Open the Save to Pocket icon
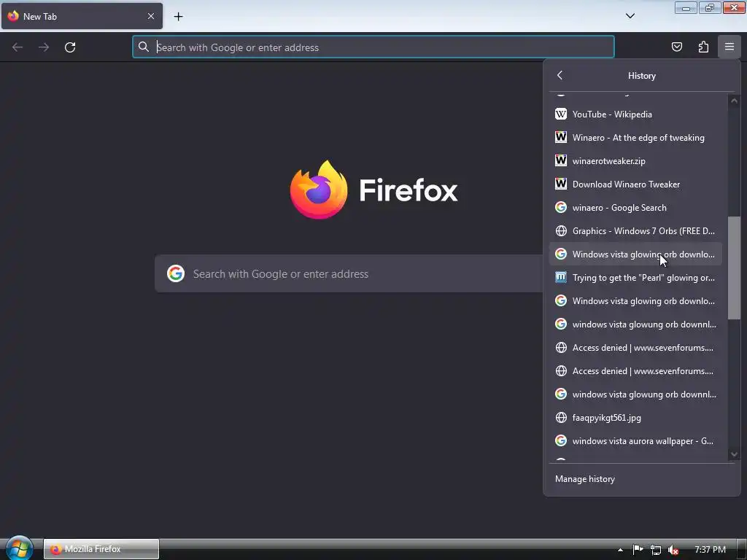Viewport: 747px width, 560px height. click(x=677, y=47)
